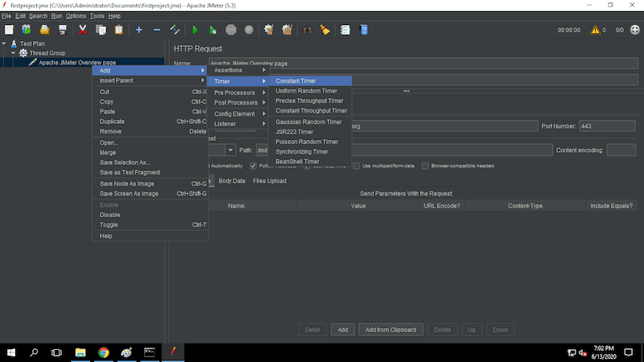Image resolution: width=644 pixels, height=362 pixels.
Task: Create a new test plan via toolbar icon
Action: (9, 30)
